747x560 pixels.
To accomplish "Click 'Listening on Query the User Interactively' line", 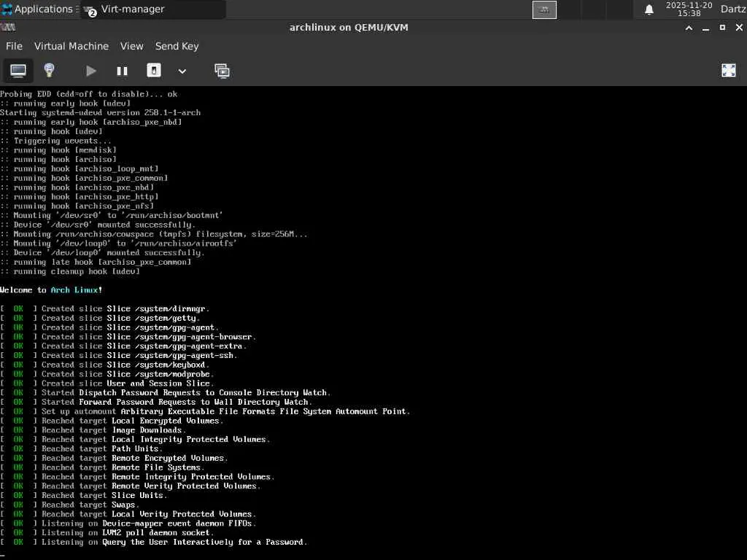I will (154, 542).
